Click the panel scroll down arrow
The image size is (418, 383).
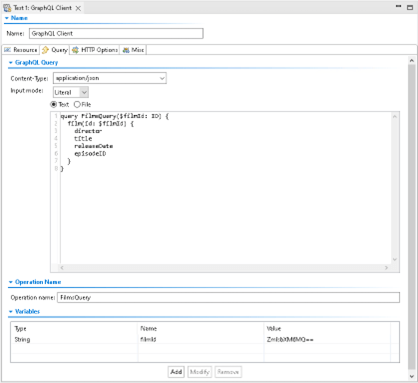[411, 376]
